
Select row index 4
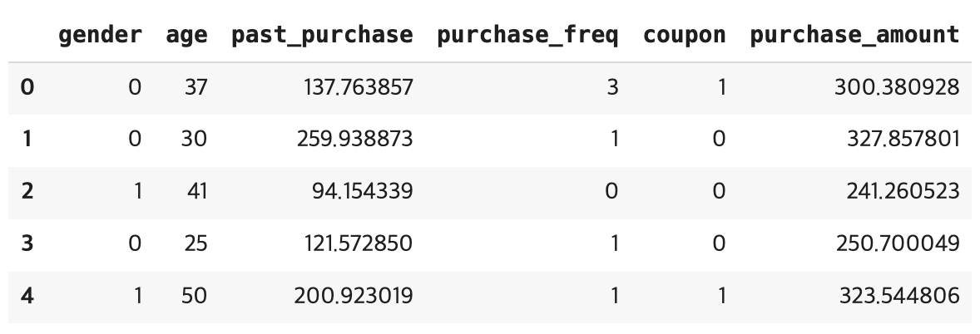point(27,295)
